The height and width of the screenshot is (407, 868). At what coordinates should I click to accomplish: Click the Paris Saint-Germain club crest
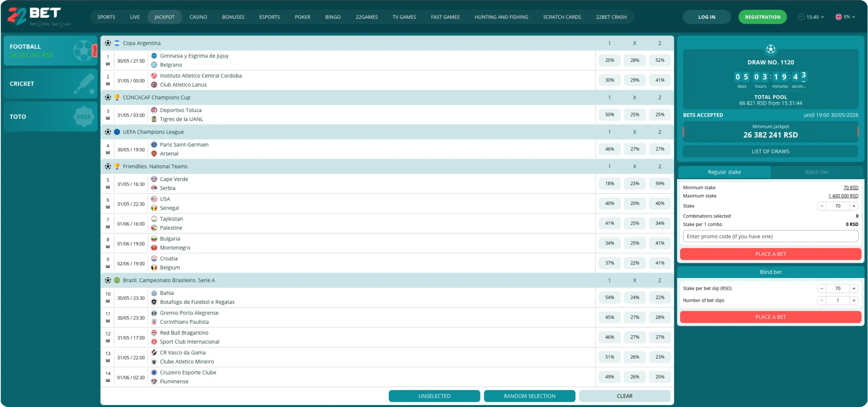pos(154,145)
